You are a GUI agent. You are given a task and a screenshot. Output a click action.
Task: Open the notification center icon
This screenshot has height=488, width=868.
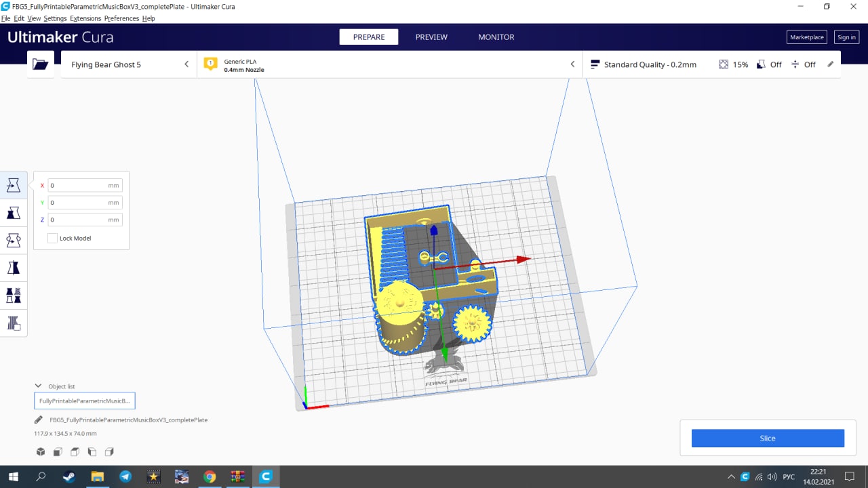pyautogui.click(x=849, y=476)
